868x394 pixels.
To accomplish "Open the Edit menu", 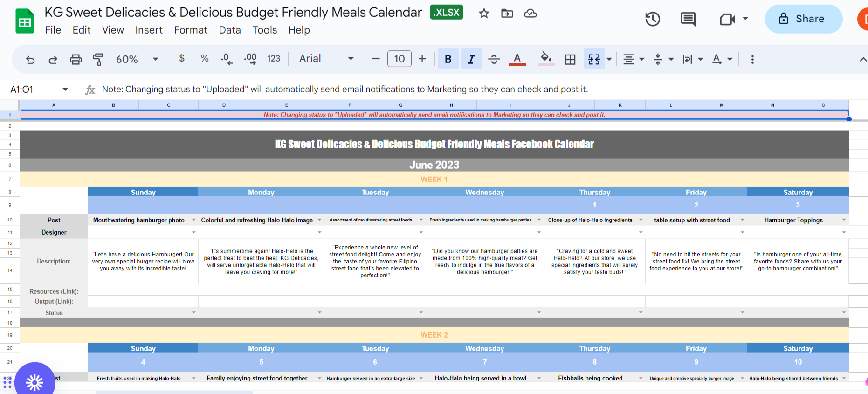I will coord(82,30).
